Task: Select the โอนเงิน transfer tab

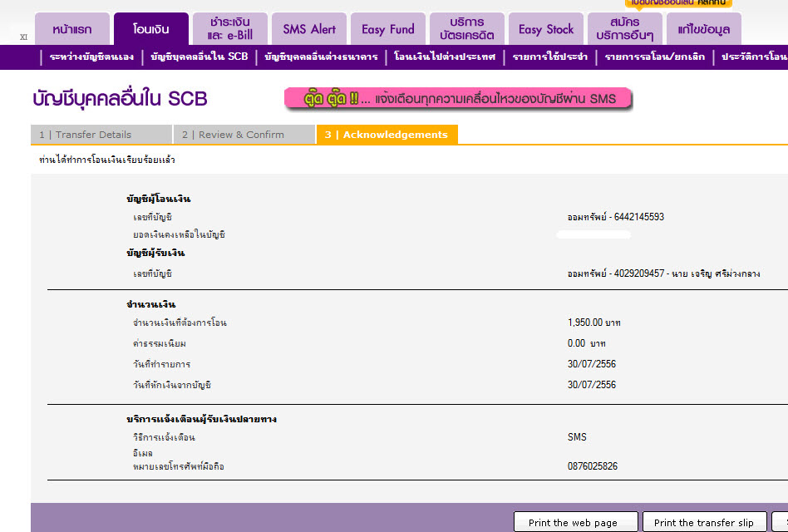Action: click(151, 29)
